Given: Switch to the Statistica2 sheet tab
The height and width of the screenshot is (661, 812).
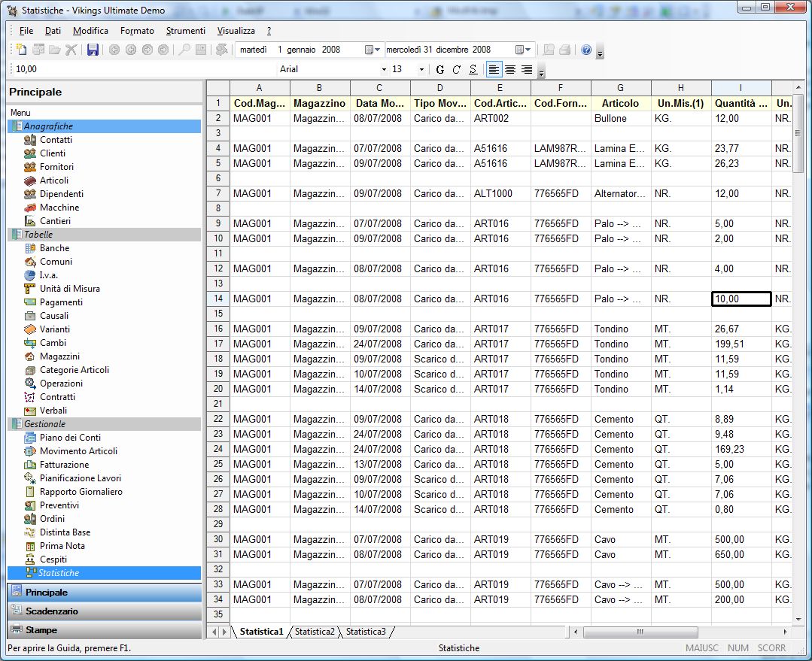Looking at the screenshot, I should click(x=315, y=632).
